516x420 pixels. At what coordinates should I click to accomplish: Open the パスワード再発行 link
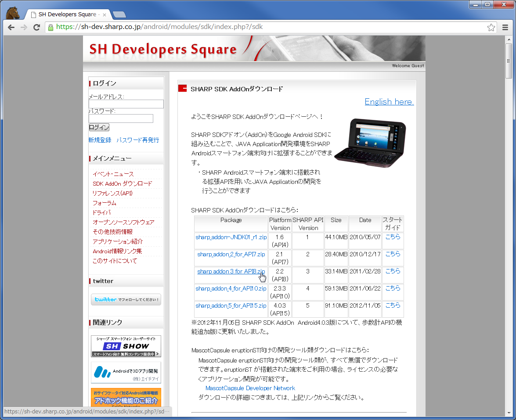[x=137, y=140]
